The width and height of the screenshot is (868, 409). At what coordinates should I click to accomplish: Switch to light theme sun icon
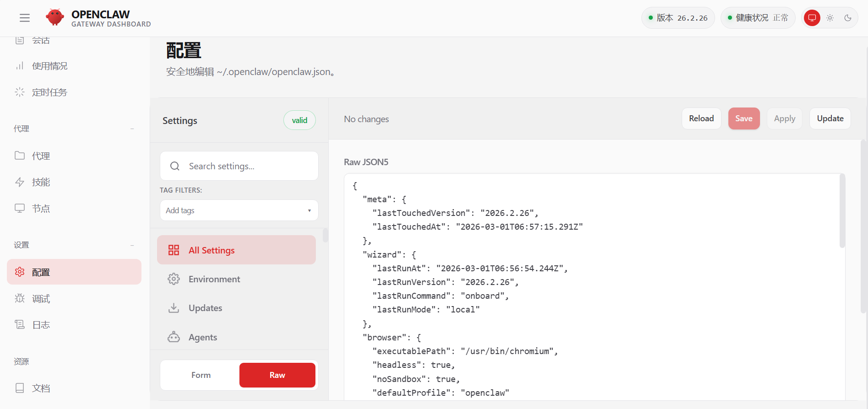(x=830, y=18)
